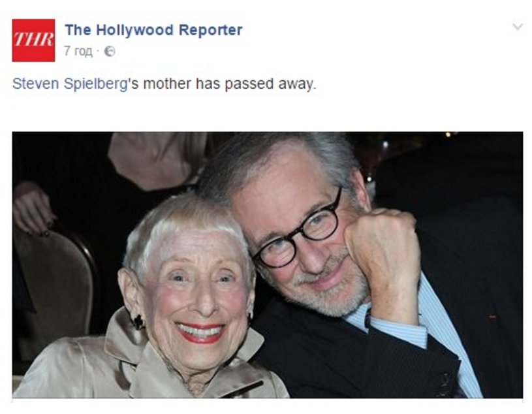Click the word 'Hollywood' in the page title

[x=135, y=30]
